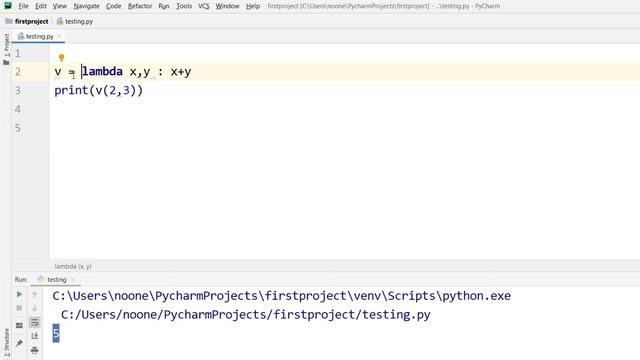Click the firstproject breadcrumb
Viewport: 640px width, 360px height.
pyautogui.click(x=31, y=21)
